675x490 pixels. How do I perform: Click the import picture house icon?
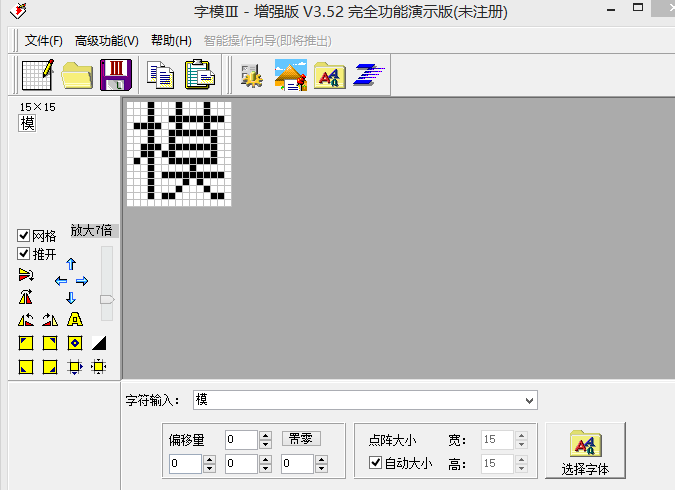point(291,75)
